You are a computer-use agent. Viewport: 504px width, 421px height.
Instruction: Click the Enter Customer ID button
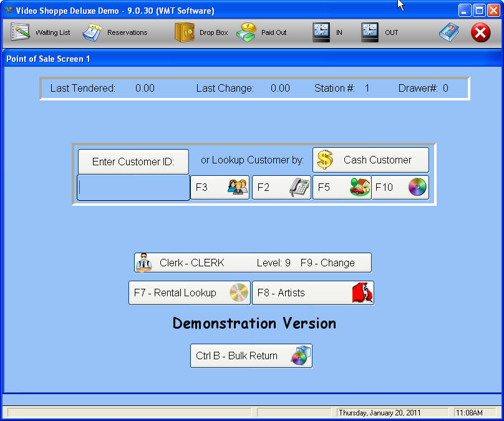(x=133, y=162)
